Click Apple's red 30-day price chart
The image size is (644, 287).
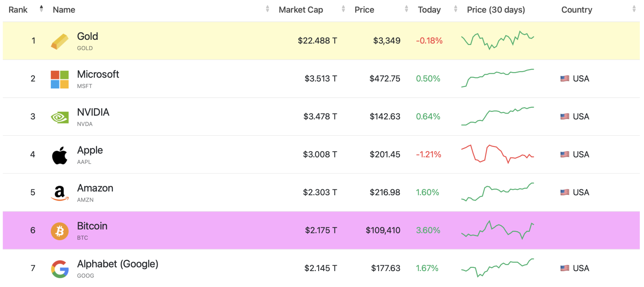pyautogui.click(x=497, y=154)
